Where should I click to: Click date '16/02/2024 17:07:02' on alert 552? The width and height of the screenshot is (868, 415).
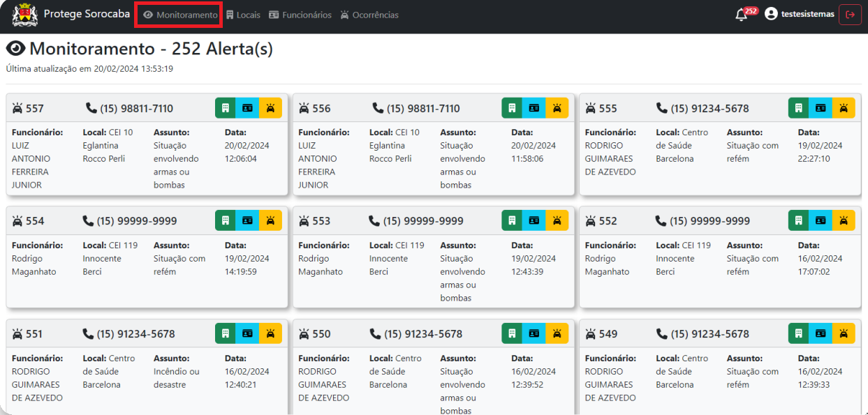click(x=821, y=265)
